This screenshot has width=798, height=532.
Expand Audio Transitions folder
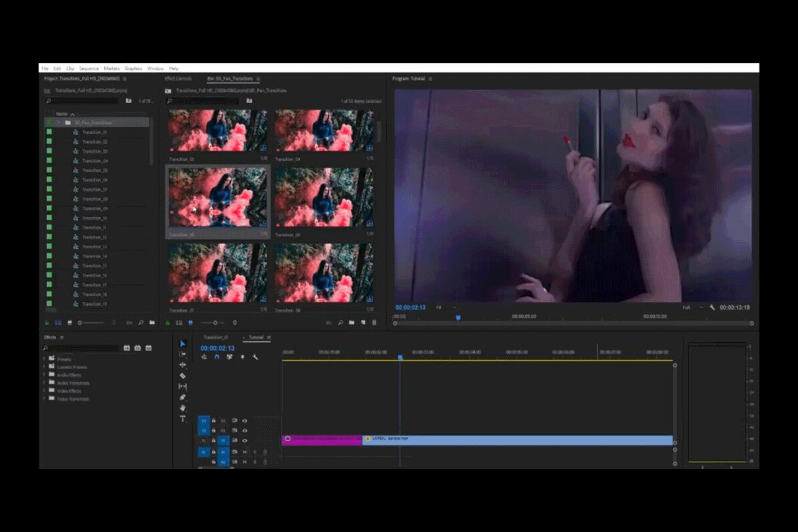click(x=45, y=383)
